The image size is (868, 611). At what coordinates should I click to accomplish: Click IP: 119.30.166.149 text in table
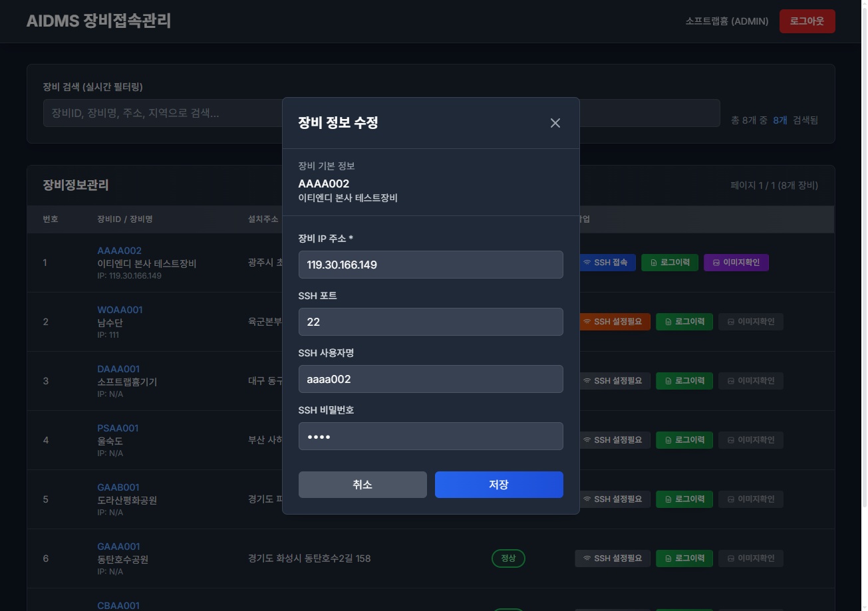point(129,276)
